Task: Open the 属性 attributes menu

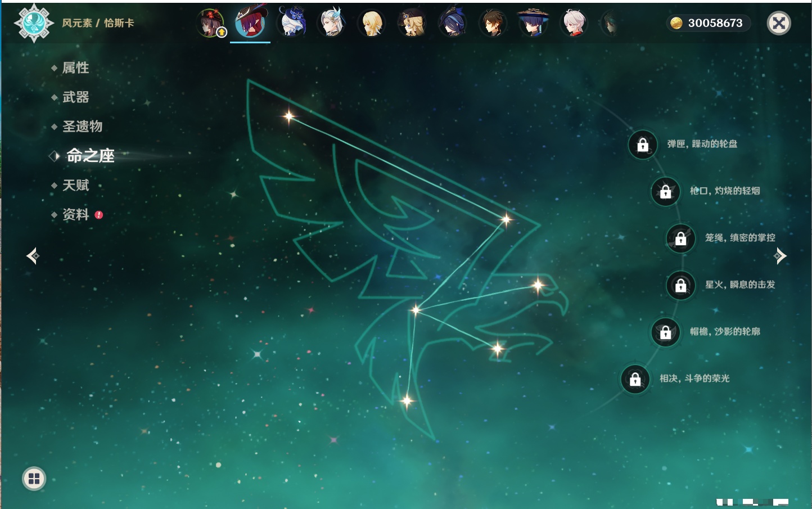Action: coord(75,68)
